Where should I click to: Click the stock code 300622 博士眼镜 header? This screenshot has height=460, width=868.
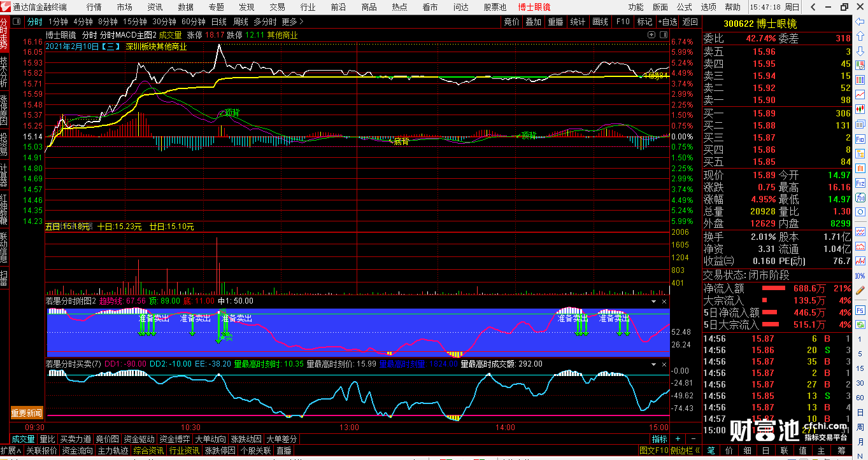click(x=760, y=24)
